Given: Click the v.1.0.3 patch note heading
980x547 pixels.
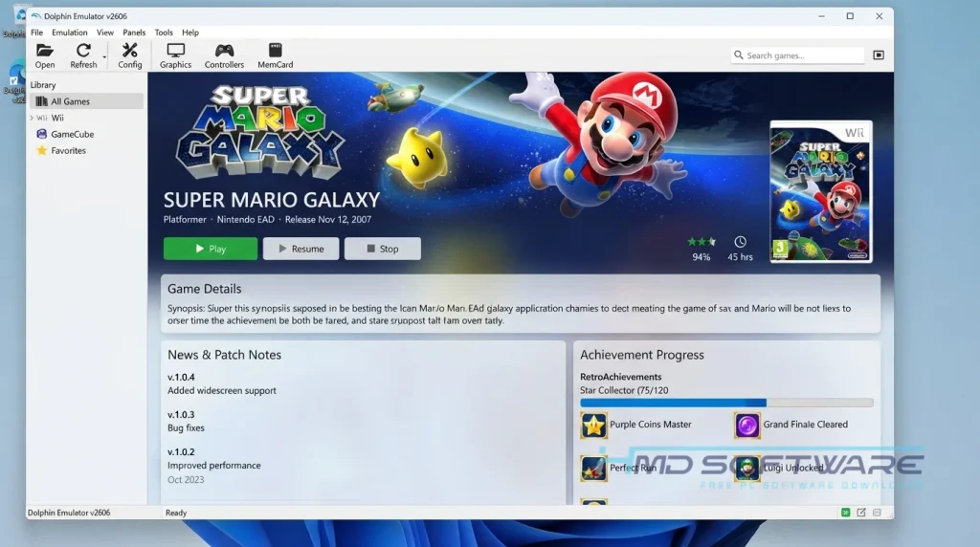Looking at the screenshot, I should [x=181, y=415].
